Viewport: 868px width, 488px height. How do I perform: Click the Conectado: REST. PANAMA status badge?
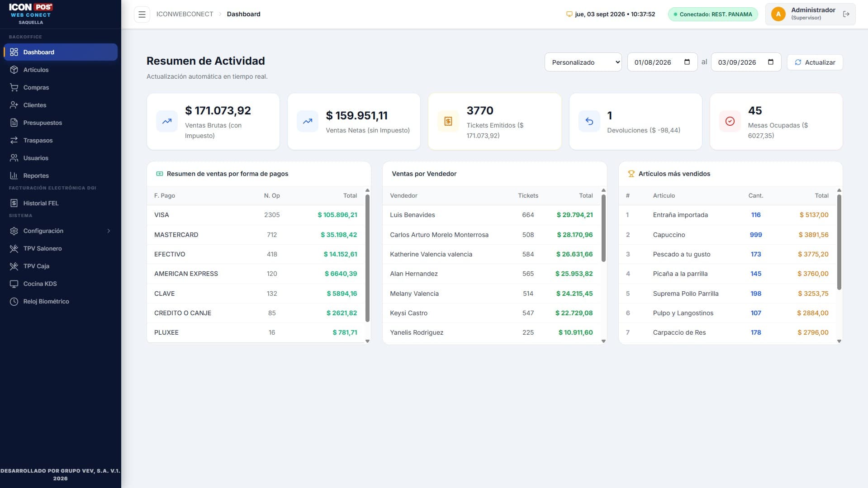713,14
